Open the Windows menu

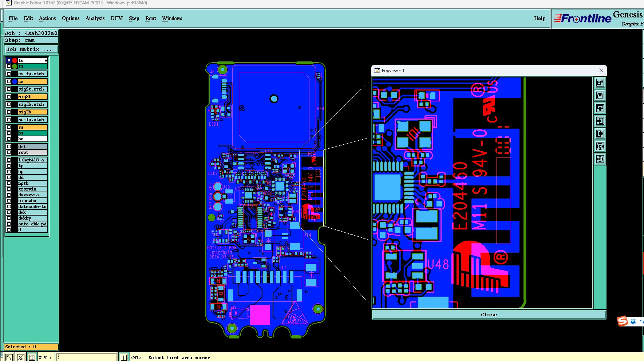[x=172, y=18]
